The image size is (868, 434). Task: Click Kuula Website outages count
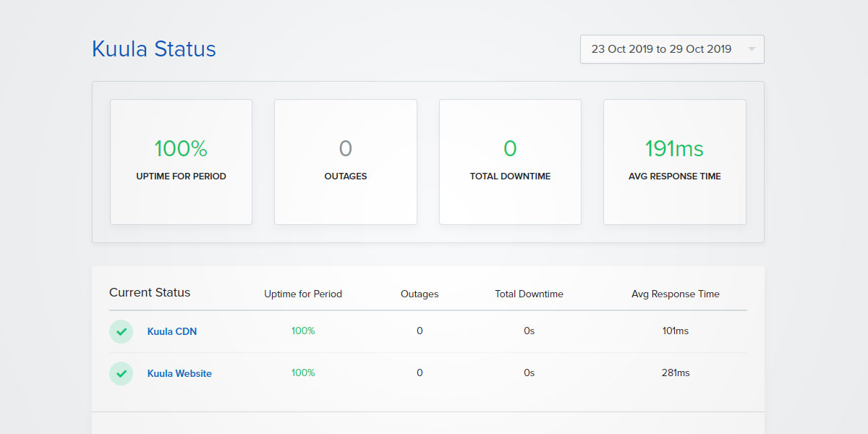(420, 373)
